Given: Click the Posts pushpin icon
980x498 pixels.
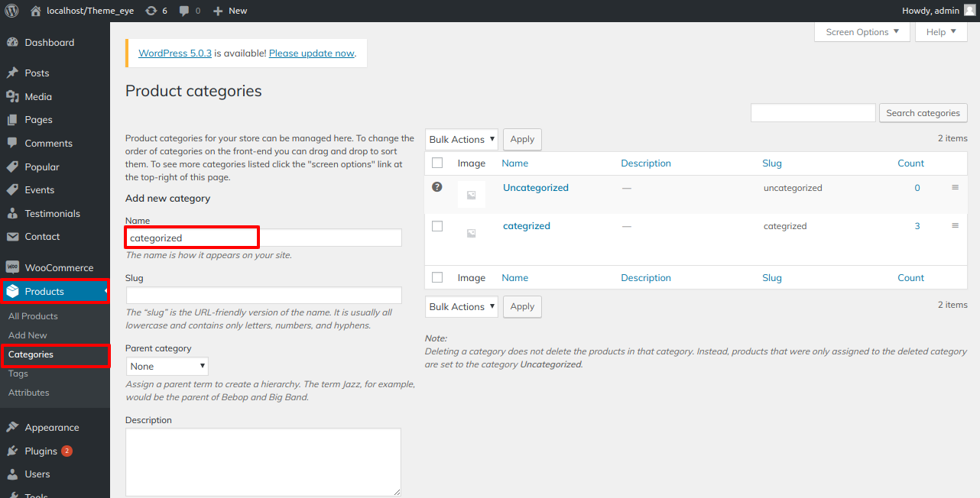Looking at the screenshot, I should coord(12,73).
